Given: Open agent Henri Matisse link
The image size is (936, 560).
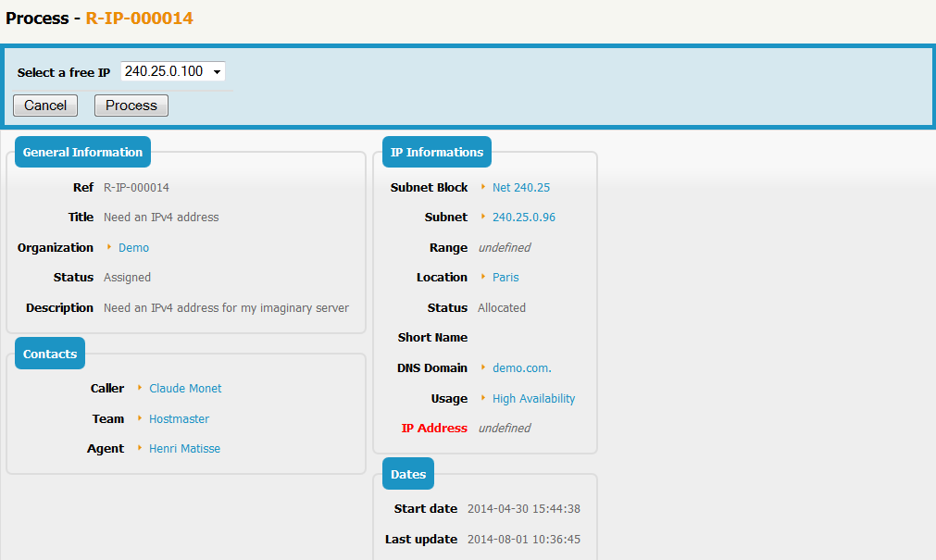Looking at the screenshot, I should (x=184, y=449).
